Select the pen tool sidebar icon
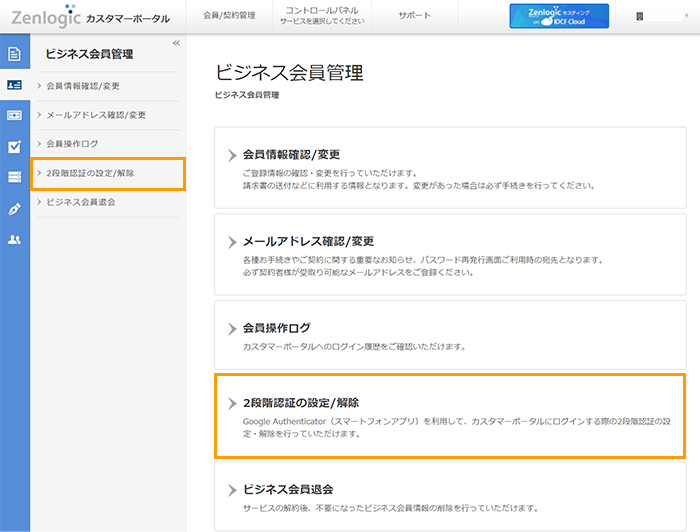The image size is (700, 532). (x=15, y=209)
